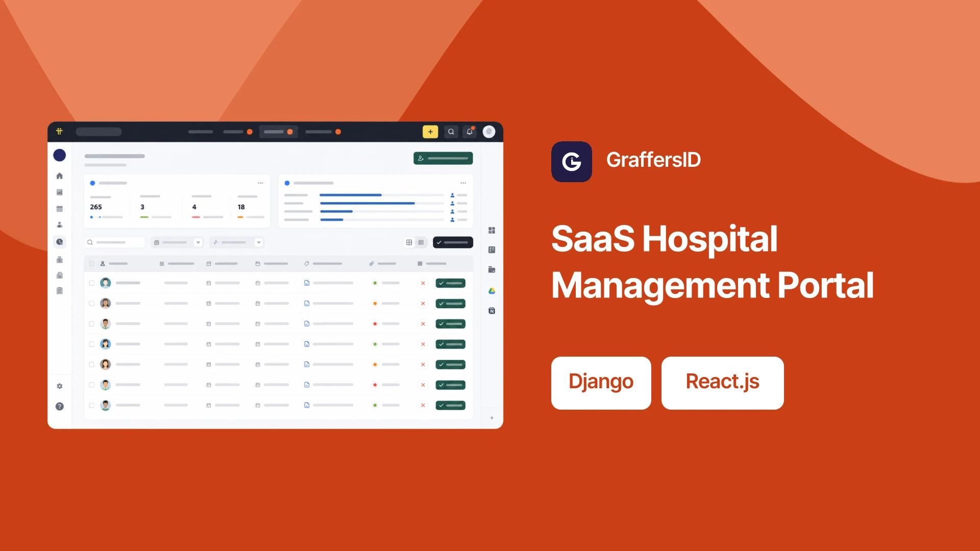Click the green add-user button
Screen dimensions: 980x551
tap(443, 158)
